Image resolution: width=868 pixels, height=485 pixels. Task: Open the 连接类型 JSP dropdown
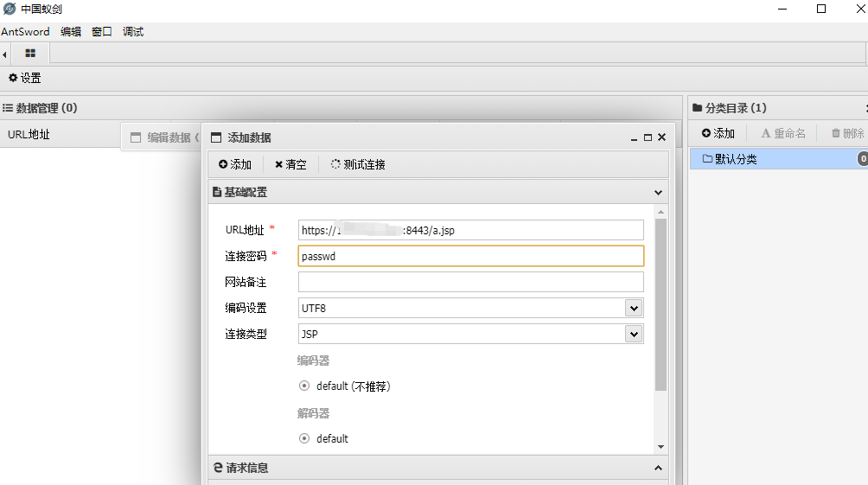pyautogui.click(x=634, y=334)
